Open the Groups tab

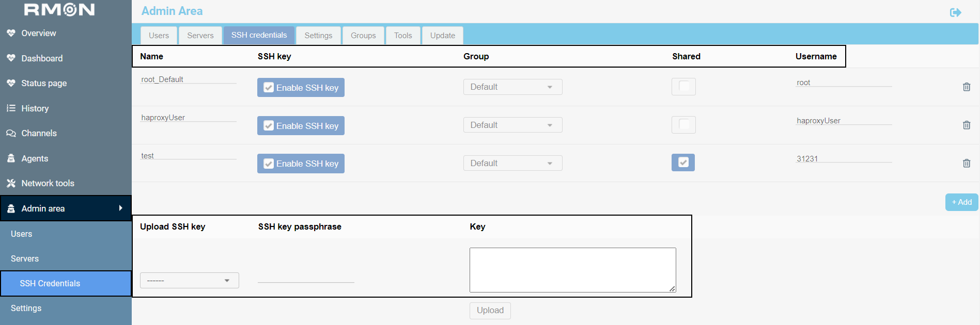(363, 36)
